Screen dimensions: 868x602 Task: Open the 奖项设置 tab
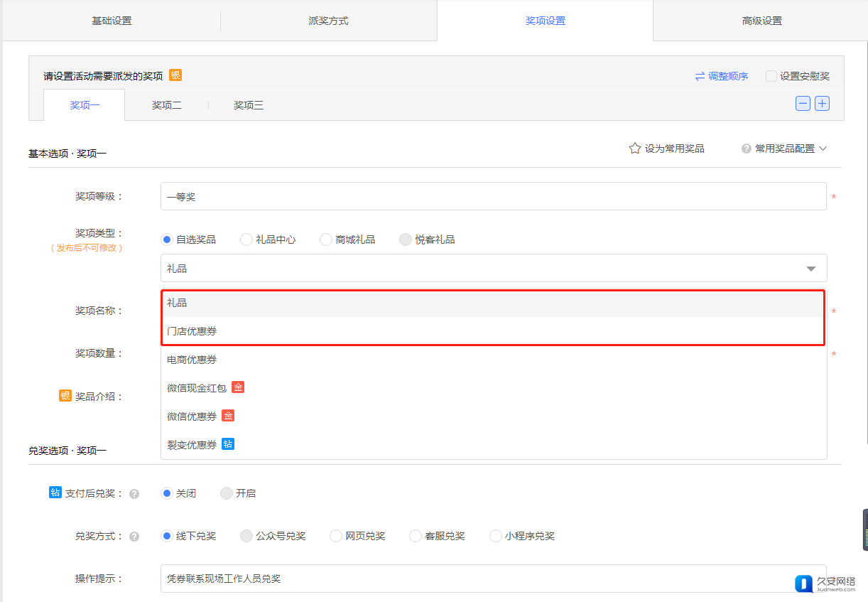[x=546, y=21]
